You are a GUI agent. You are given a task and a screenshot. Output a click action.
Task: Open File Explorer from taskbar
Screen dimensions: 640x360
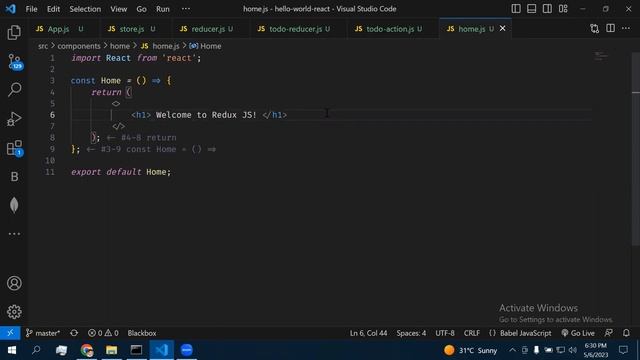[x=111, y=350]
